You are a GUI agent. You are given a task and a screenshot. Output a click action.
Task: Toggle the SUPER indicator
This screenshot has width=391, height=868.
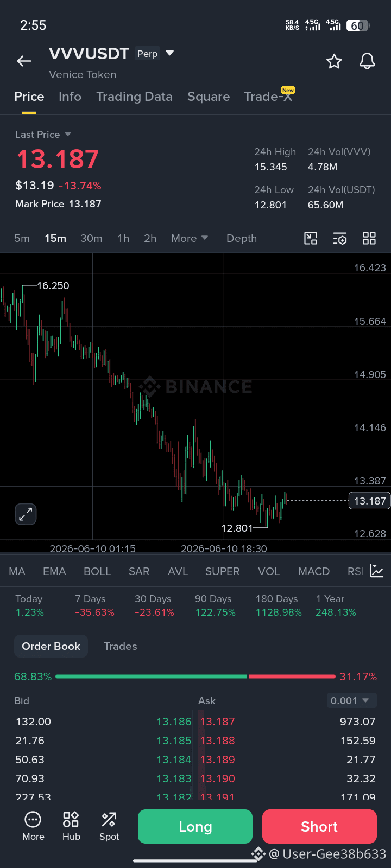point(222,571)
